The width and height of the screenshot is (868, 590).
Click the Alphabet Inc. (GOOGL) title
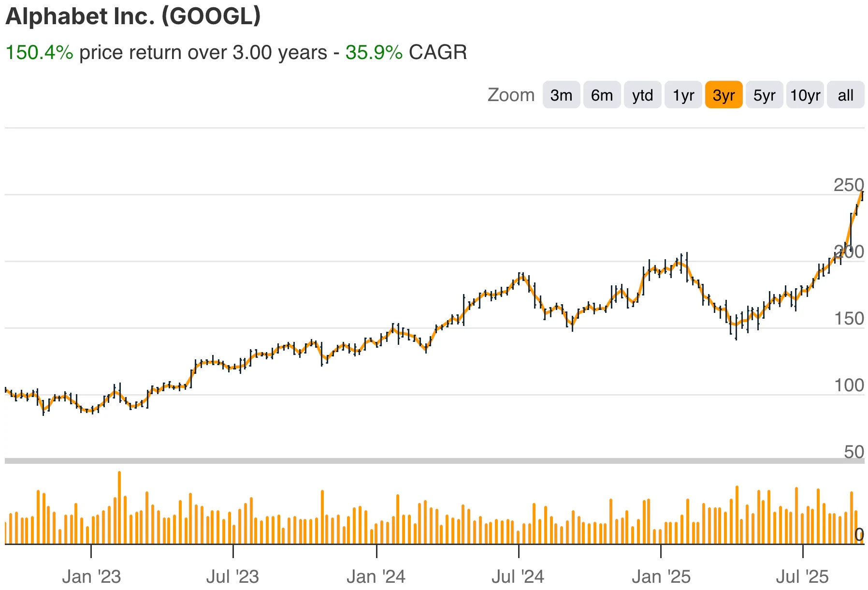[x=134, y=16]
